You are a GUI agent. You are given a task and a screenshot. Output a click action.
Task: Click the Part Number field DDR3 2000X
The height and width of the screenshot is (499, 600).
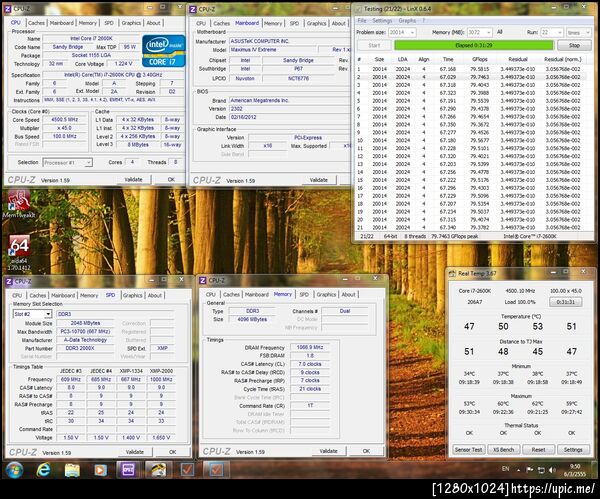click(85, 348)
